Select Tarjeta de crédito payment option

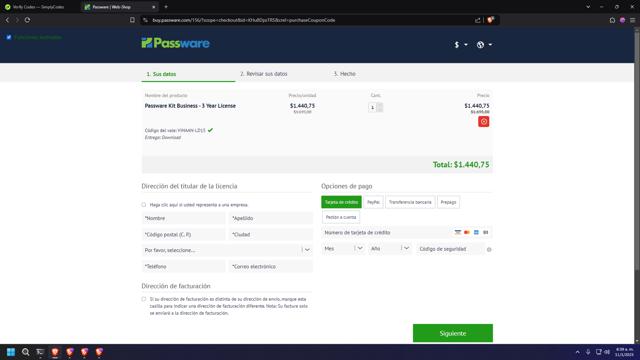(341, 202)
